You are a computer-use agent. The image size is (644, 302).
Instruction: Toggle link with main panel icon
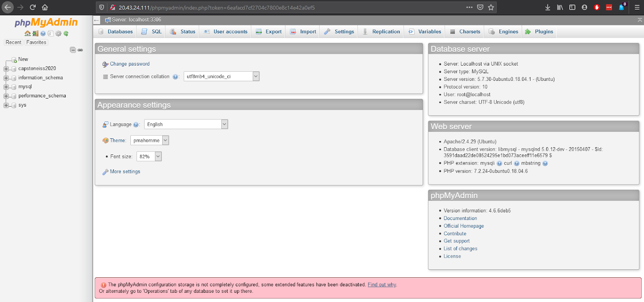(80, 50)
